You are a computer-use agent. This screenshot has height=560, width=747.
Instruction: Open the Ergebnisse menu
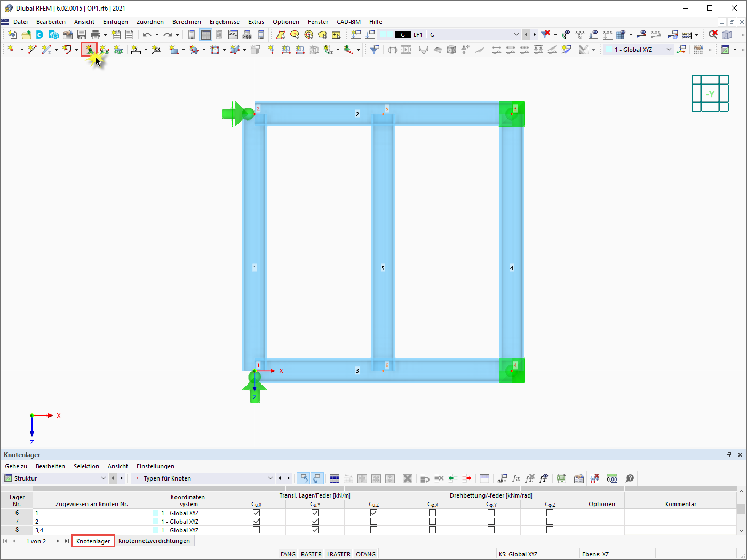point(225,22)
